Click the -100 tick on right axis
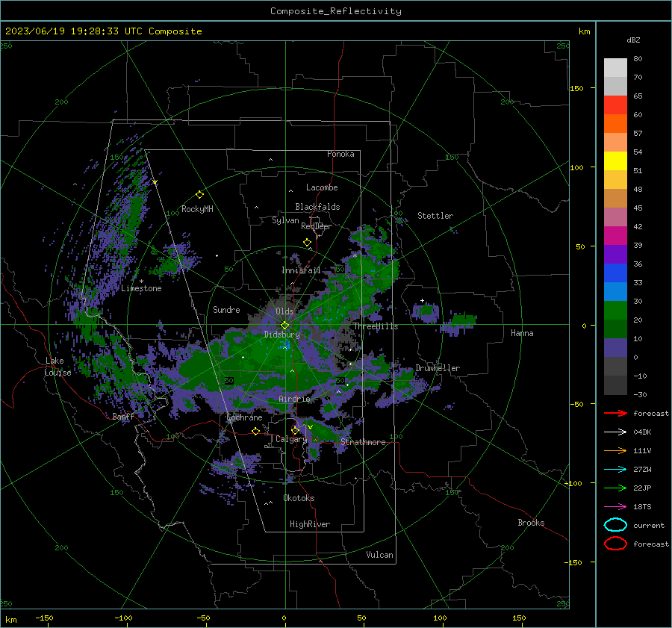 pos(574,483)
